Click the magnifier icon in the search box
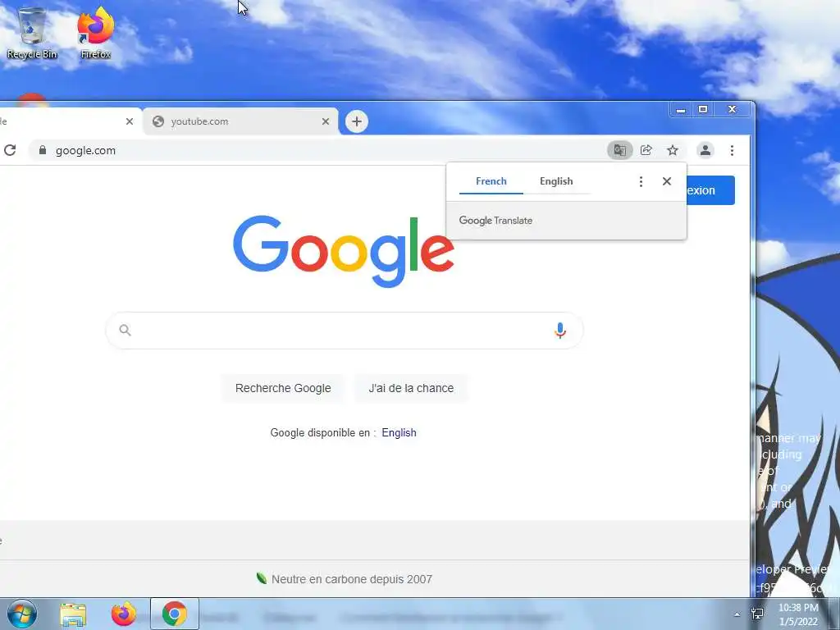Screen dimensions: 840x630 (125, 330)
